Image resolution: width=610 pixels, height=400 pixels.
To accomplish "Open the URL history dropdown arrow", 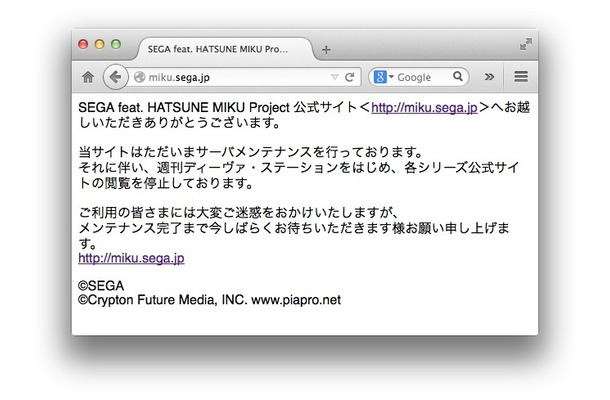I will click(334, 77).
